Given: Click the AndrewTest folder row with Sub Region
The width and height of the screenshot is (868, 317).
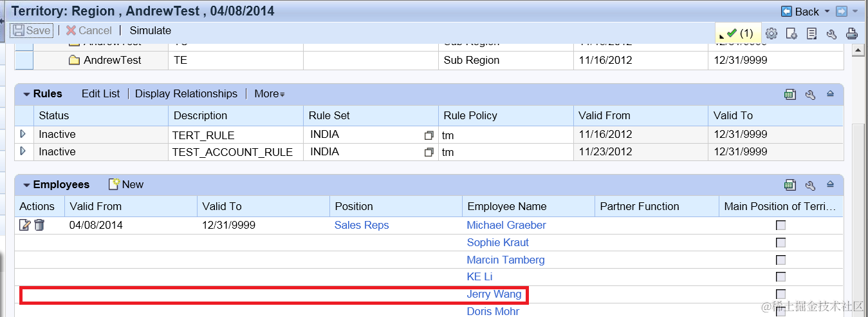Looking at the screenshot, I should coord(429,60).
